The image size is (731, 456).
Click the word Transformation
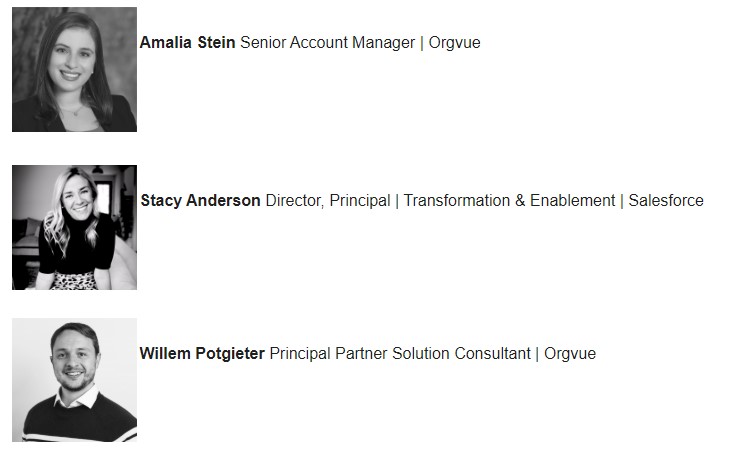(x=457, y=200)
